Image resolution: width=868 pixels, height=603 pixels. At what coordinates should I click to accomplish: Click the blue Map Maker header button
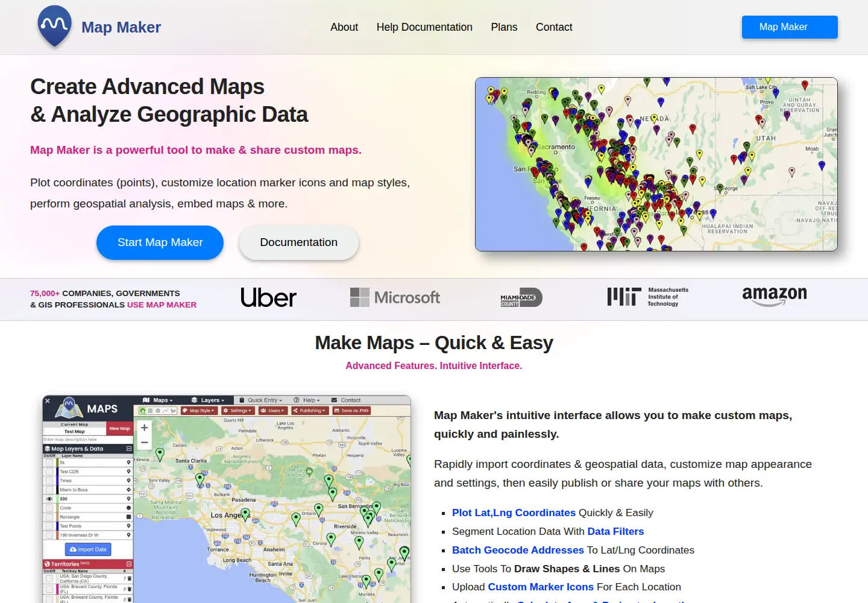790,27
